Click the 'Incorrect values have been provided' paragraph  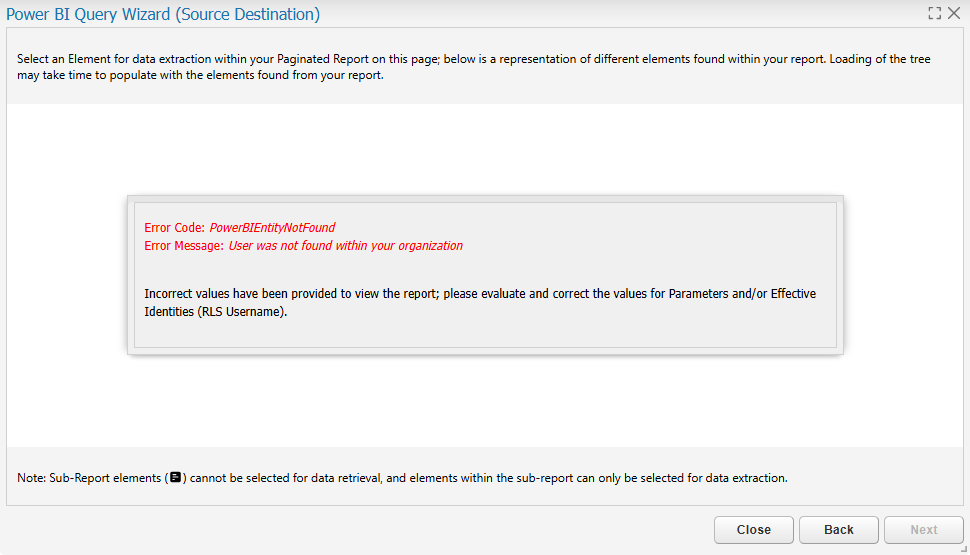pyautogui.click(x=480, y=303)
